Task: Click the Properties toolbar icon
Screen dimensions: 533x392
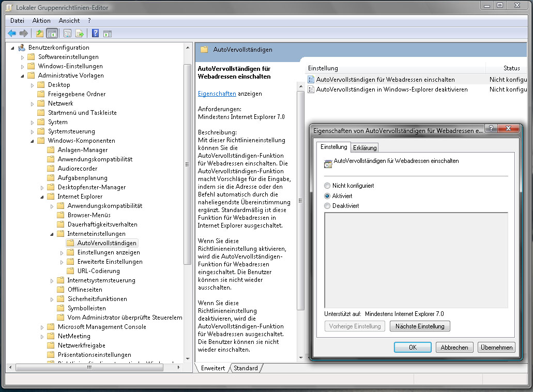Action: tap(67, 33)
